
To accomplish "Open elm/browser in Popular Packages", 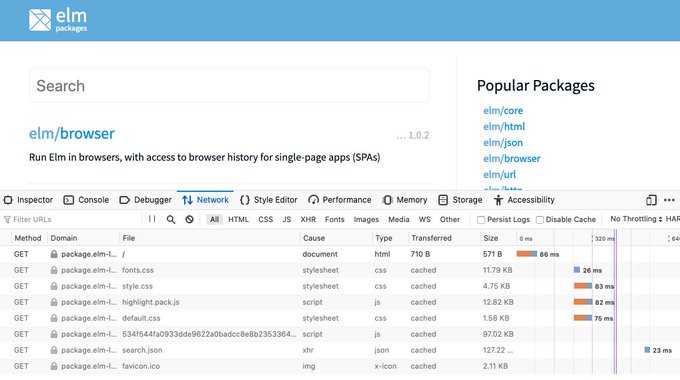I will coord(512,159).
